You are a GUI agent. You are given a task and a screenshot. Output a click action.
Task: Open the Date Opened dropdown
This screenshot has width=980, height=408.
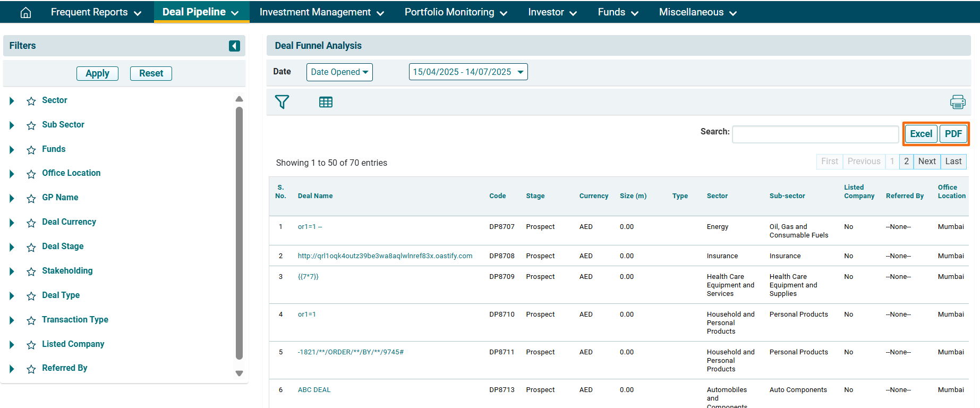[339, 72]
